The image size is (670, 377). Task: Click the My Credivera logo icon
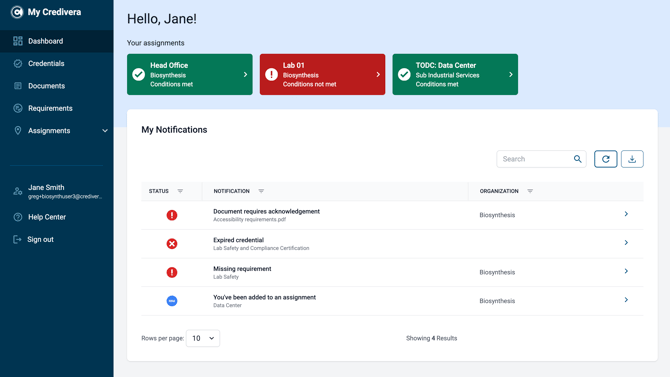(17, 12)
